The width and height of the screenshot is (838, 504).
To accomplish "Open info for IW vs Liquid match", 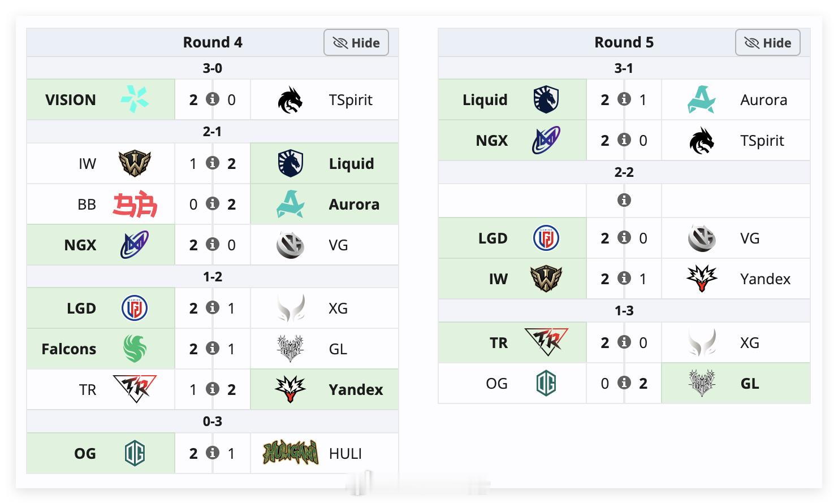I will [x=213, y=163].
